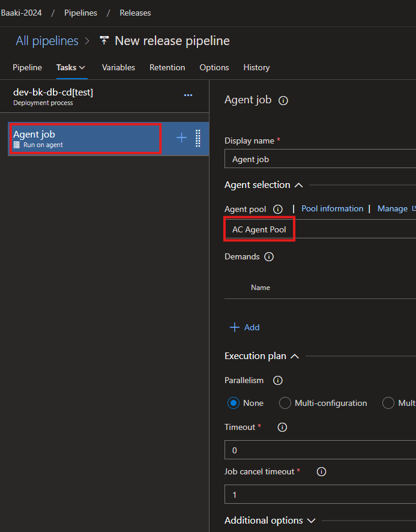Click the Job cancel timeout input field
The width and height of the screenshot is (416, 532).
click(x=321, y=494)
